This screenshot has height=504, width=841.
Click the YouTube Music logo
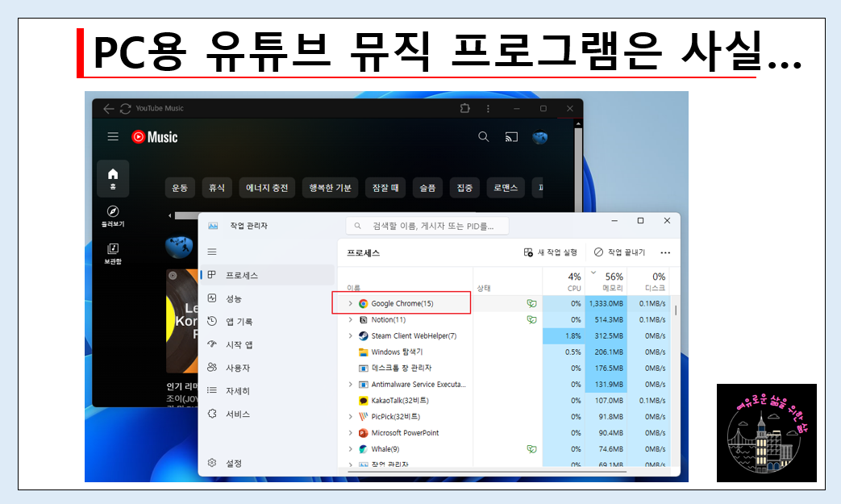pos(155,137)
